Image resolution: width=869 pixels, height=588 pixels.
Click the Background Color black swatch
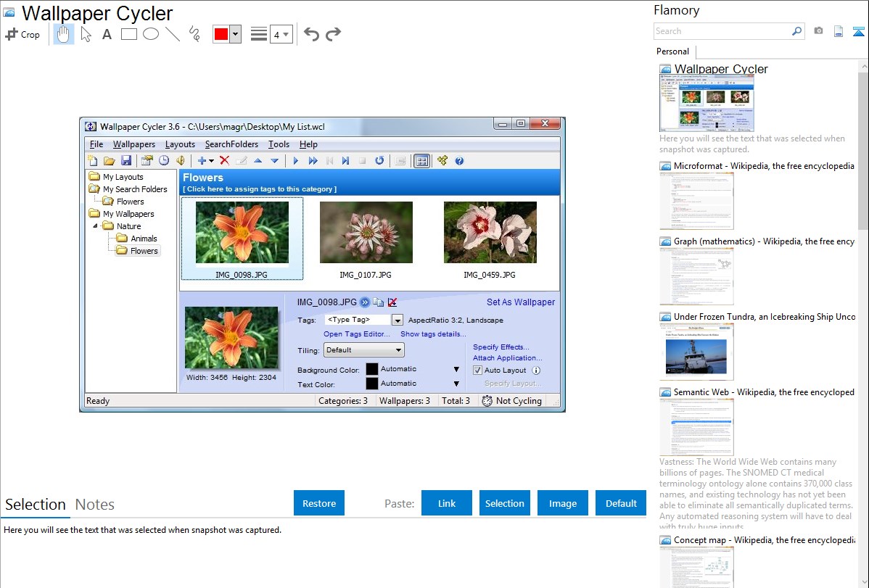[372, 369]
